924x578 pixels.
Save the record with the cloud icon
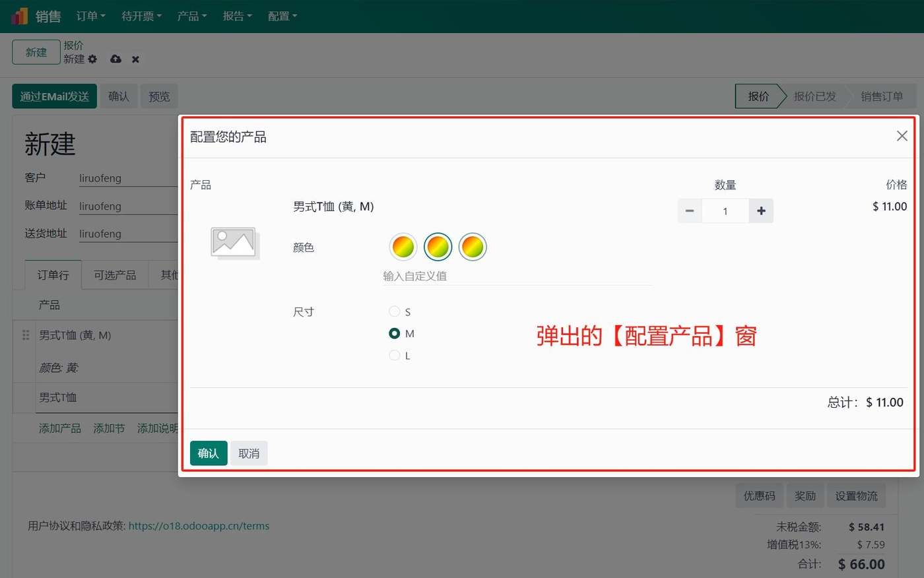point(115,59)
